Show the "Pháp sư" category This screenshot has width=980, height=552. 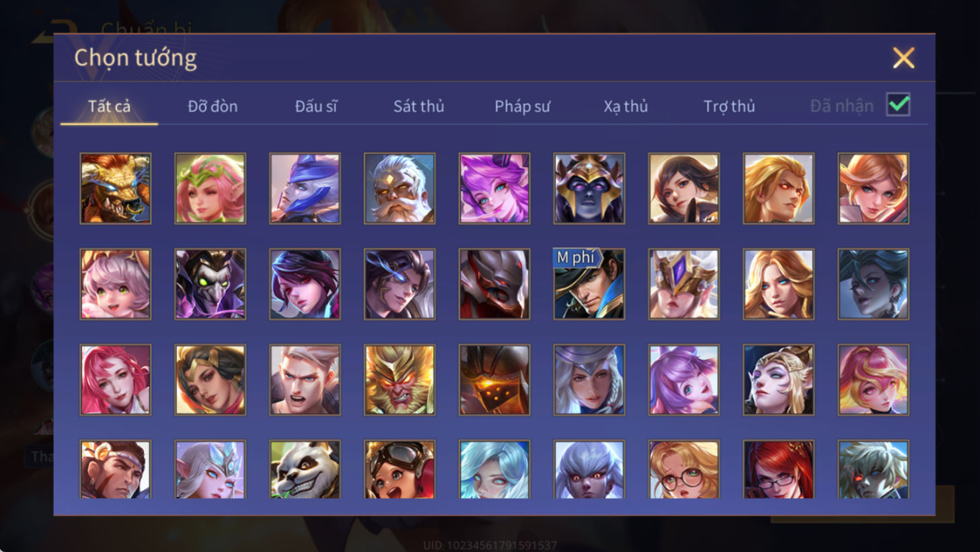pos(523,106)
